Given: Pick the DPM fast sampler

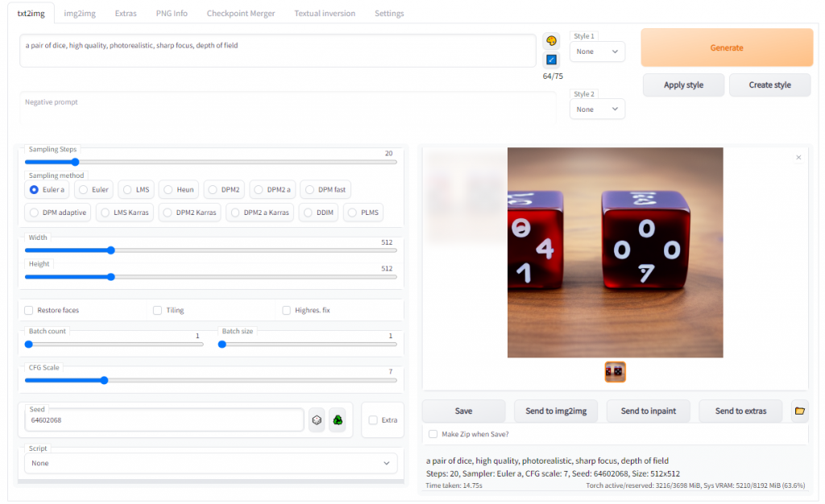Looking at the screenshot, I should 325,190.
